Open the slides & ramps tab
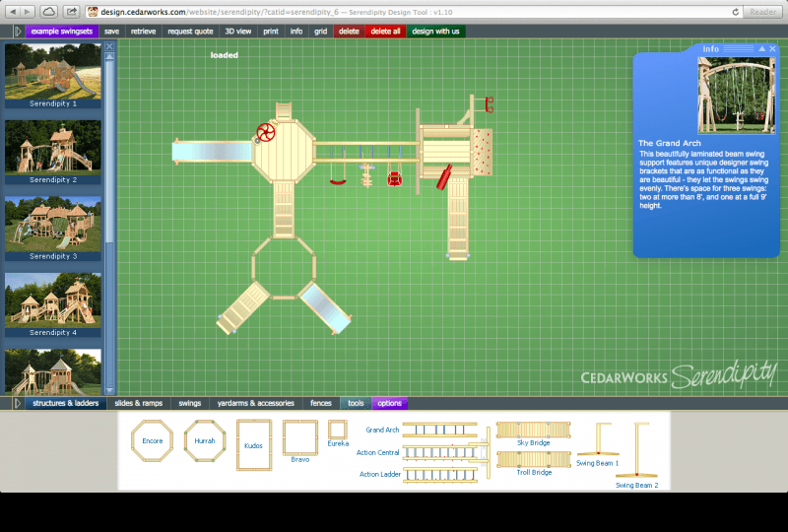Viewport: 788px width, 532px height. click(139, 403)
